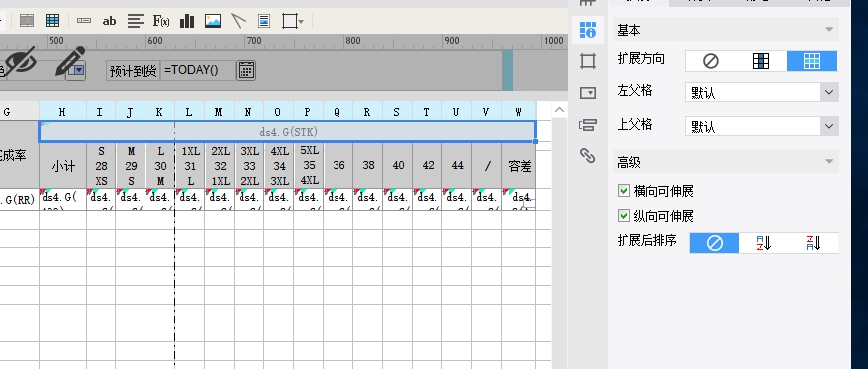Open the 左父格 dropdown
Image resolution: width=868 pixels, height=369 pixels.
762,92
